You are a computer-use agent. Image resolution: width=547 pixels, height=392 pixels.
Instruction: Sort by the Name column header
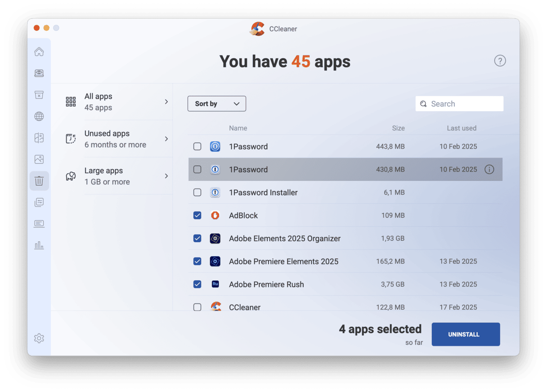[x=238, y=128]
